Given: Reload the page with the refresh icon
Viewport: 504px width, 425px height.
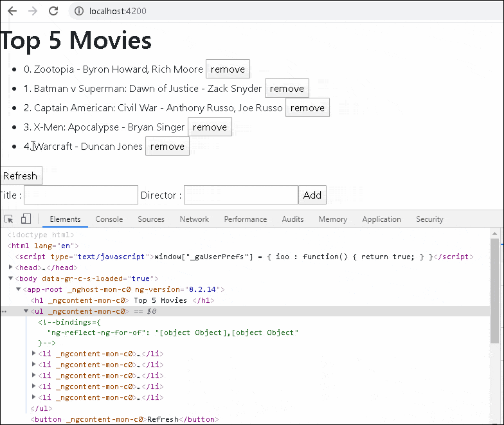Looking at the screenshot, I should [x=53, y=11].
